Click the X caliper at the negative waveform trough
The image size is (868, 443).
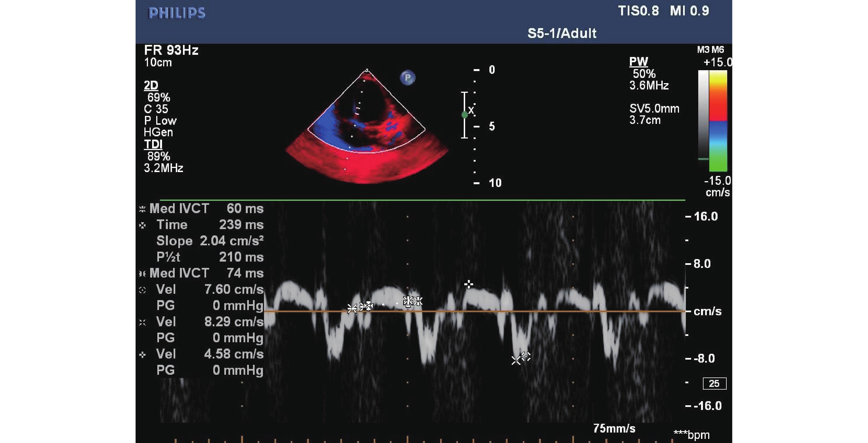[516, 360]
